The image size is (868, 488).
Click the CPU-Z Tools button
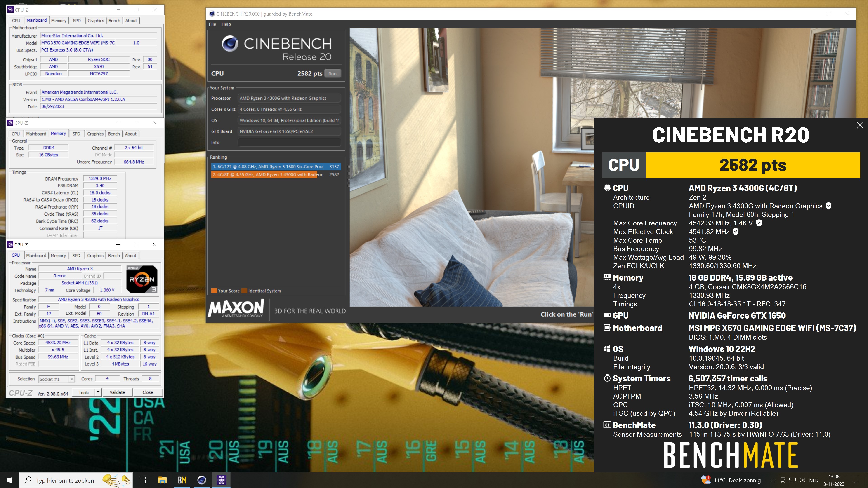coord(84,392)
